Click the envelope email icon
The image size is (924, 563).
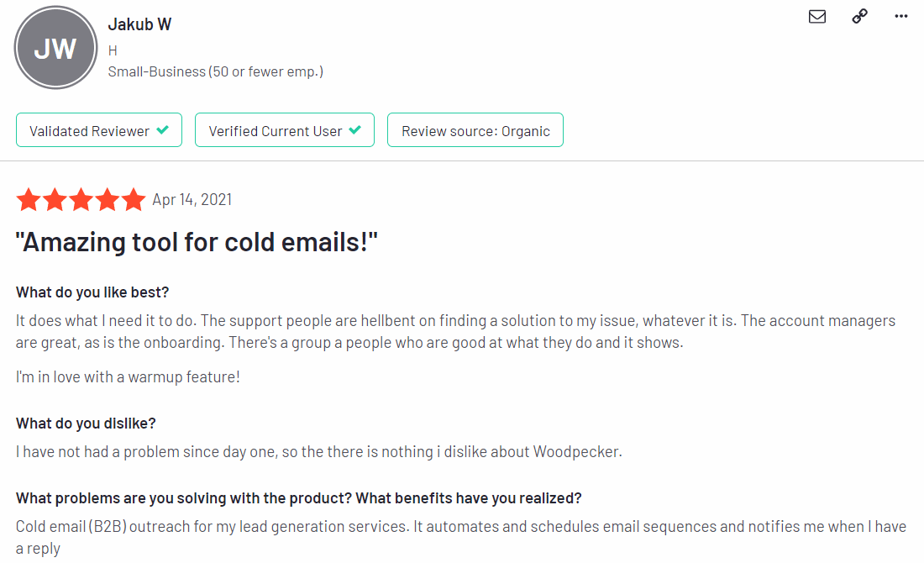point(816,17)
